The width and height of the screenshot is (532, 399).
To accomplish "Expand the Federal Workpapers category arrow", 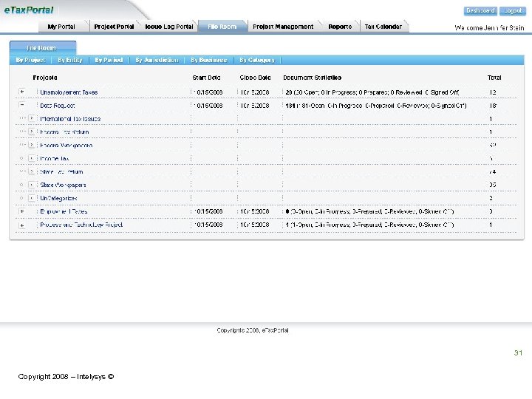I will [x=32, y=145].
